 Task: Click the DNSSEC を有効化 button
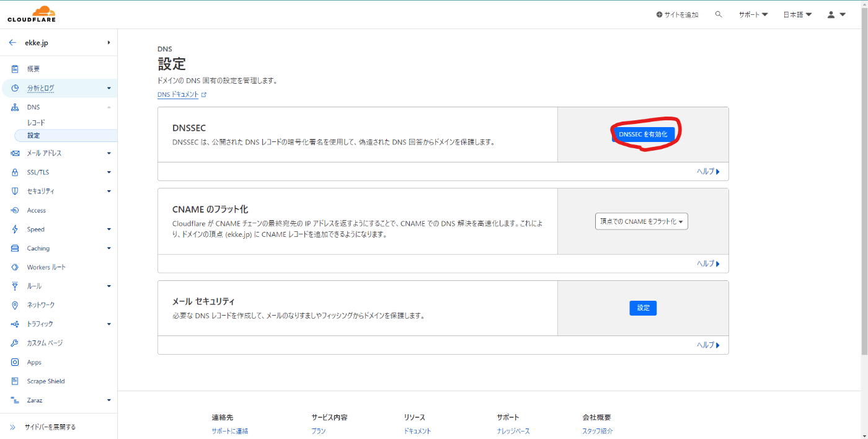[x=643, y=134]
